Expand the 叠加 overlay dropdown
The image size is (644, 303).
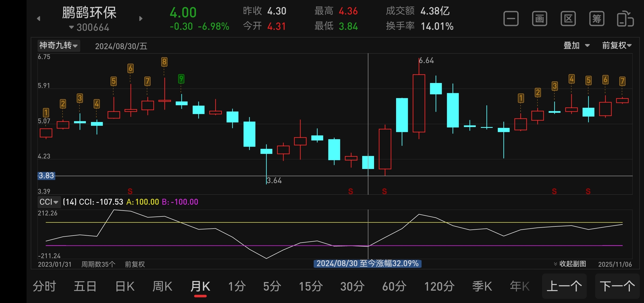(576, 45)
